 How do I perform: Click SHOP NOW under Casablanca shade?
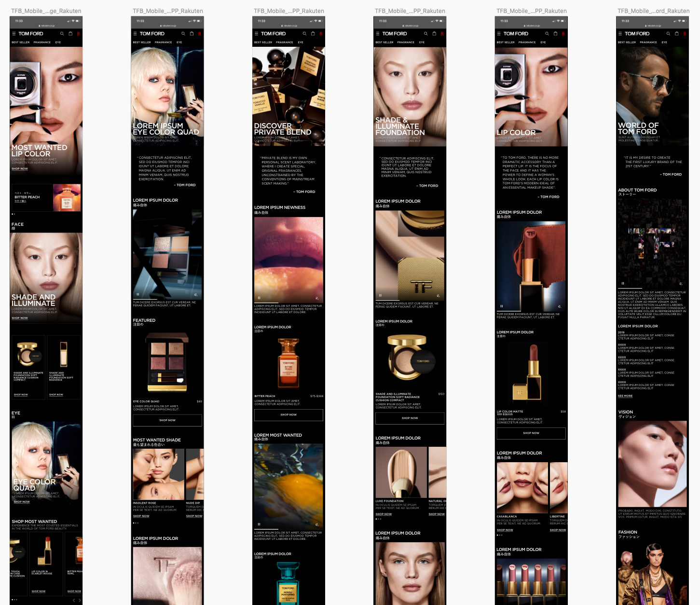point(505,530)
